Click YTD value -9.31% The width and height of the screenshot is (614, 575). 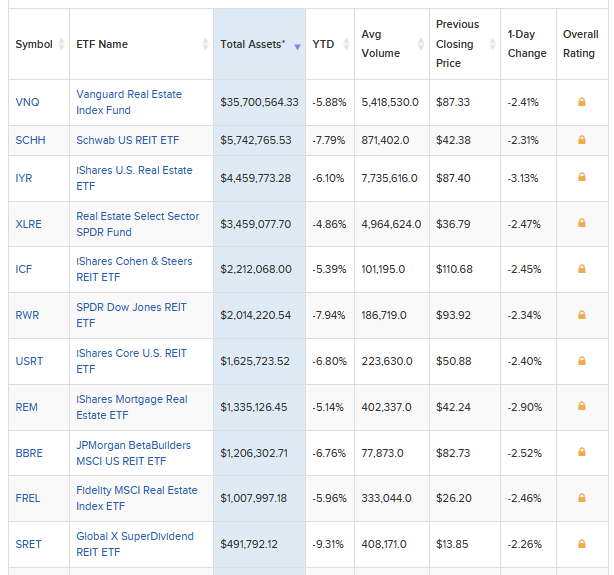[328, 544]
